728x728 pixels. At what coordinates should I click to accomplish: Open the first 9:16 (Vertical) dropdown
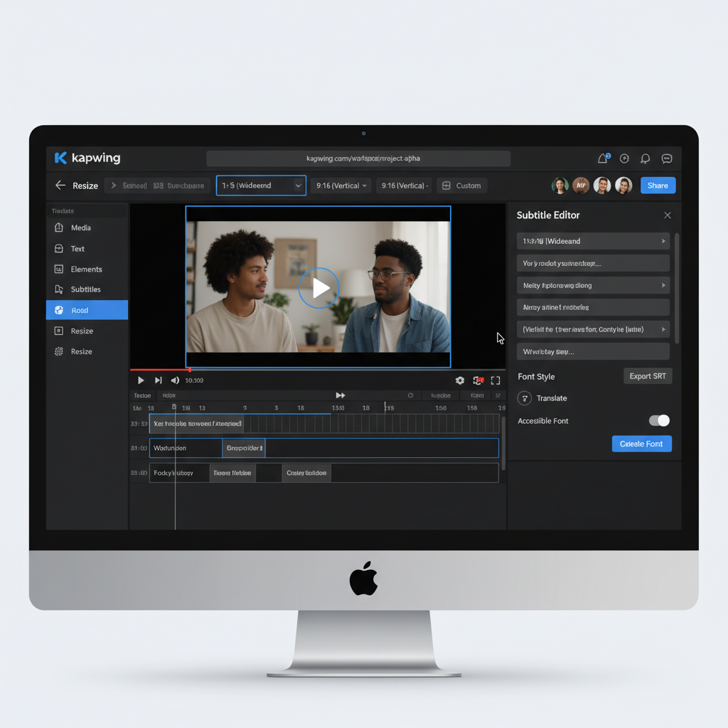tap(341, 186)
